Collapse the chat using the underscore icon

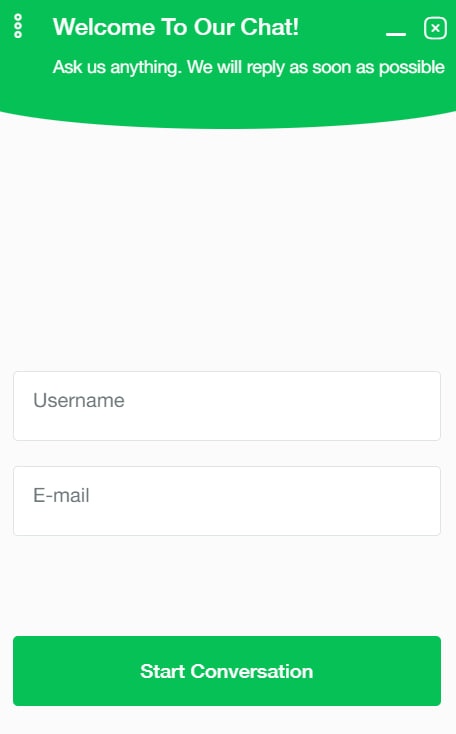[x=396, y=33]
